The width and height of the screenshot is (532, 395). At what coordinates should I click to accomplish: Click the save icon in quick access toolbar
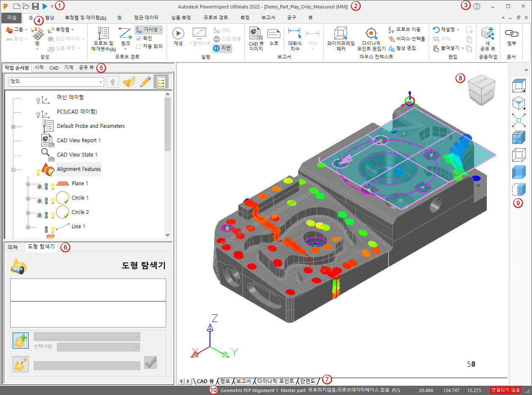[35, 6]
